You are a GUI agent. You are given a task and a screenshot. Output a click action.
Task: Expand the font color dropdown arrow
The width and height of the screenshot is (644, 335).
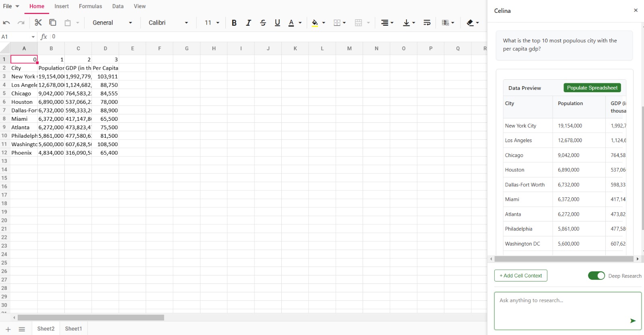300,23
